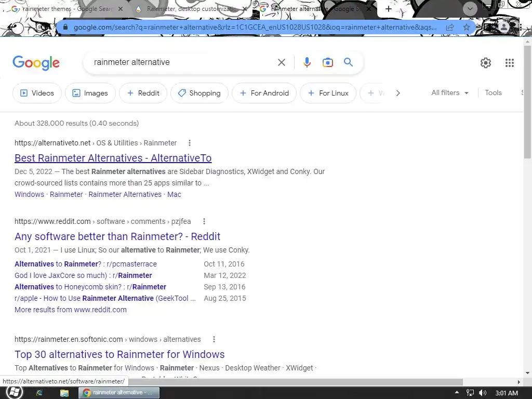Open the Rainmeter Alternatives sitelink
This screenshot has width=532, height=399.
[x=125, y=194]
